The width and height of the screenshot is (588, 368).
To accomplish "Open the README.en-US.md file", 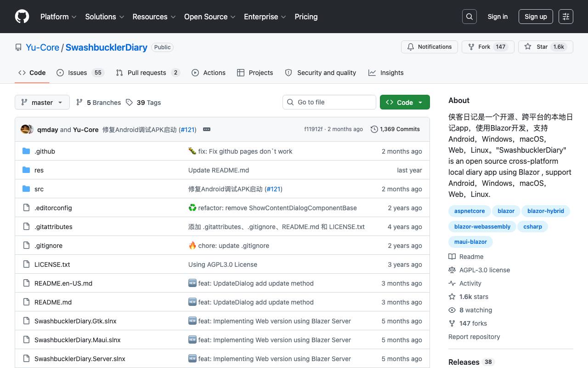I will 63,283.
